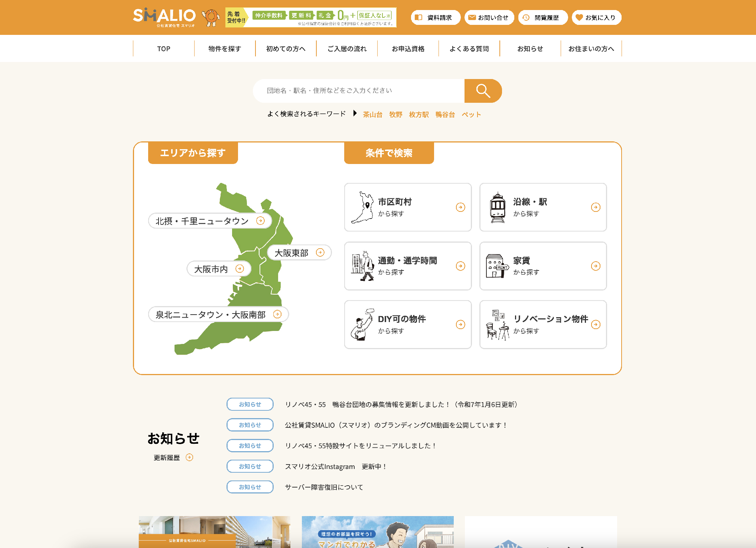
Task: Select 北摂・千里ニュータウン area on map
Action: 210,221
